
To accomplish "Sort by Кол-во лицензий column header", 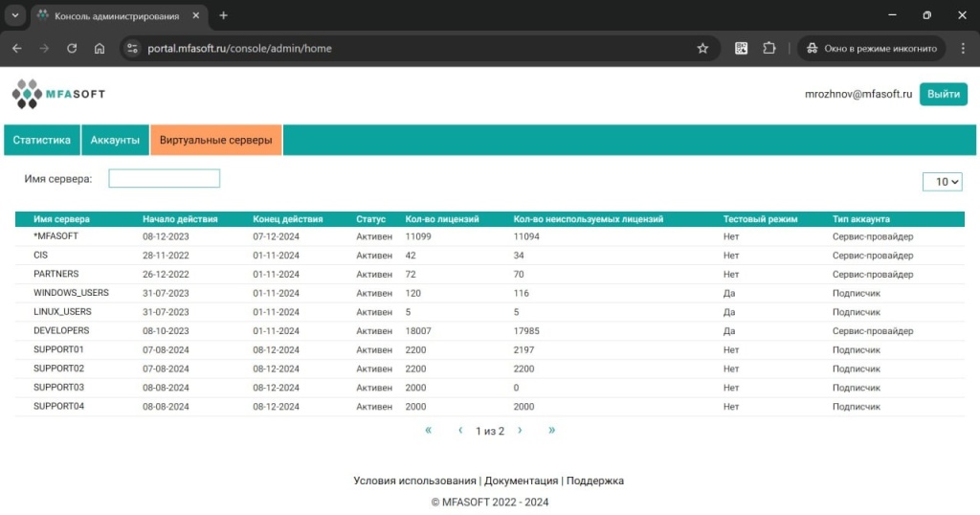I will 442,219.
